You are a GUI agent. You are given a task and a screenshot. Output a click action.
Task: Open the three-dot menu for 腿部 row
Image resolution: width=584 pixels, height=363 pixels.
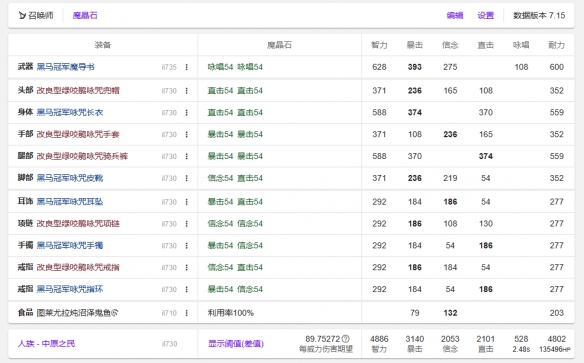point(187,156)
